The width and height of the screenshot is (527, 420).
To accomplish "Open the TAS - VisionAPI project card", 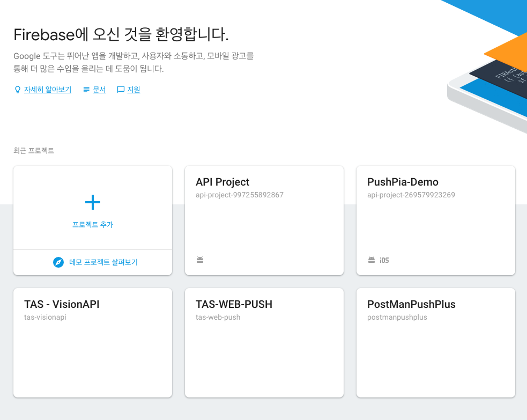I will (x=93, y=343).
